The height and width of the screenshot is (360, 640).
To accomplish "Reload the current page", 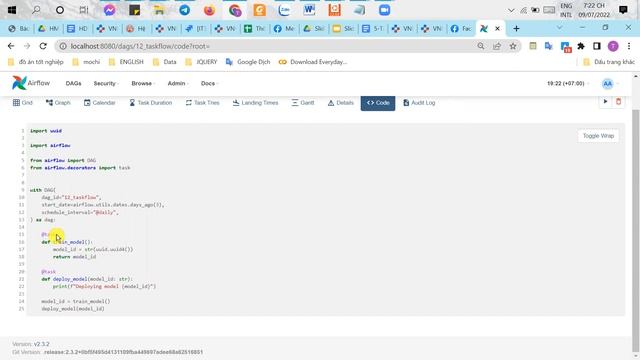I will (43, 46).
